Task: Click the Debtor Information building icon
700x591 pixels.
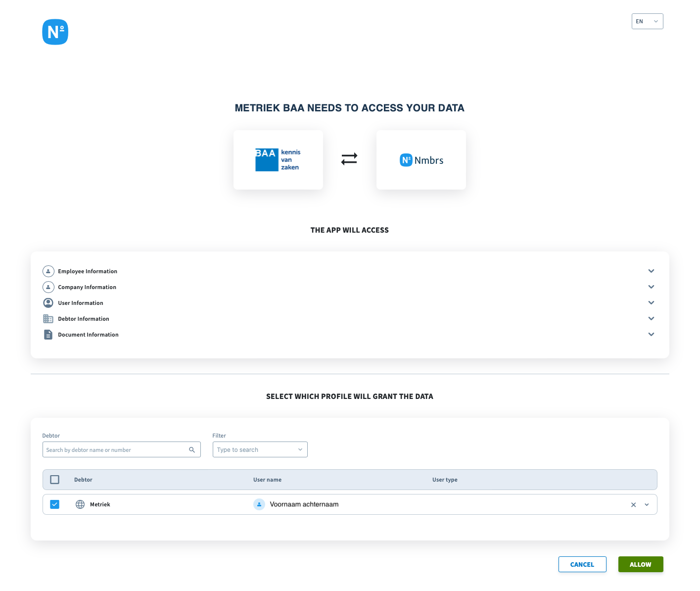Action: click(x=48, y=319)
